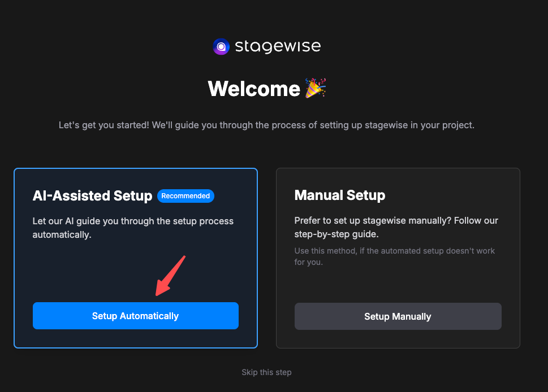Click the "Use this method" hint text

394,250
